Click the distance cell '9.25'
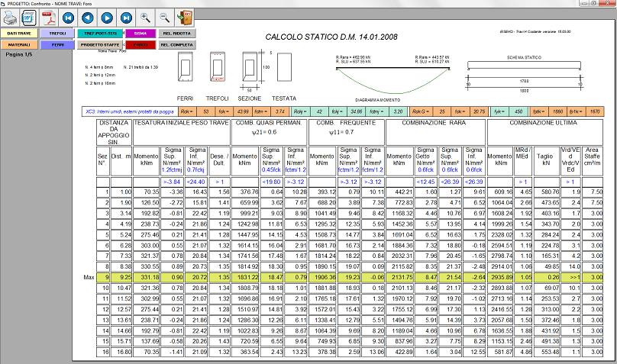The height and width of the screenshot is (364, 617). [121, 277]
